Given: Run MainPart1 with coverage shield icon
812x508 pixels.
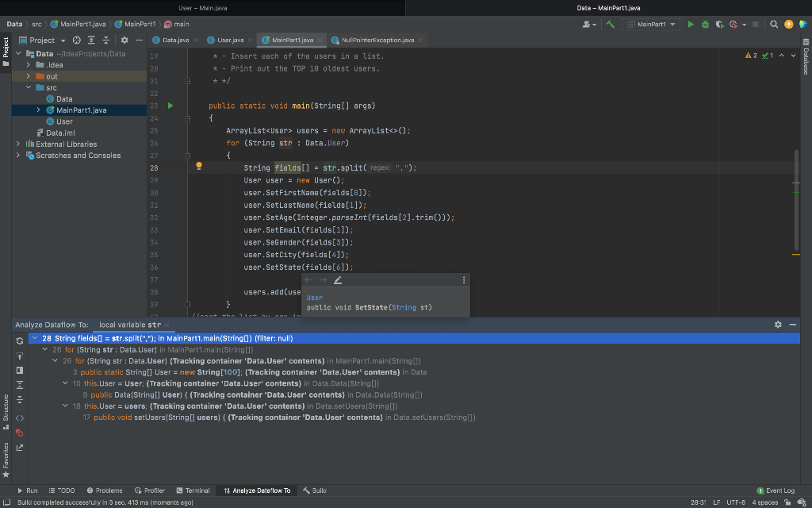Looking at the screenshot, I should click(719, 25).
